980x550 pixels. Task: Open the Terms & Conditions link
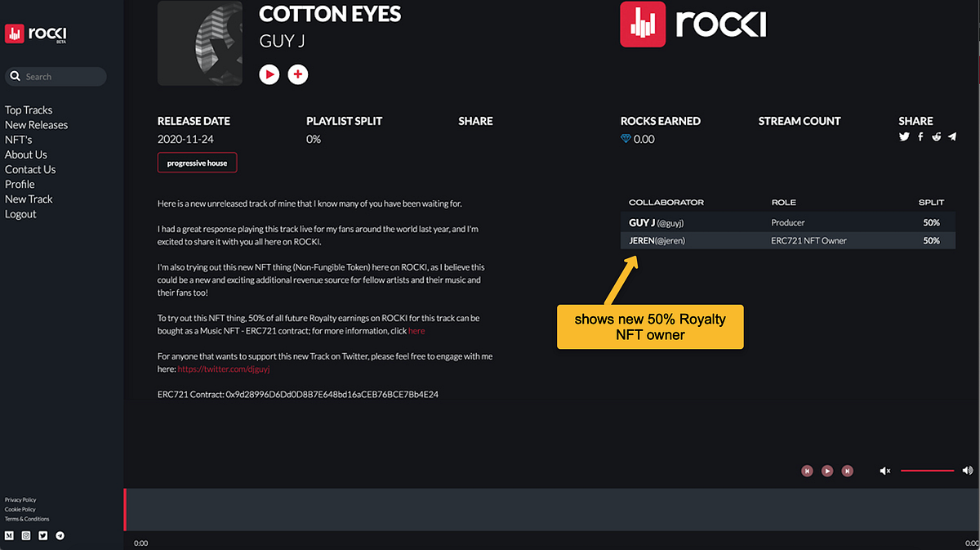(x=27, y=519)
